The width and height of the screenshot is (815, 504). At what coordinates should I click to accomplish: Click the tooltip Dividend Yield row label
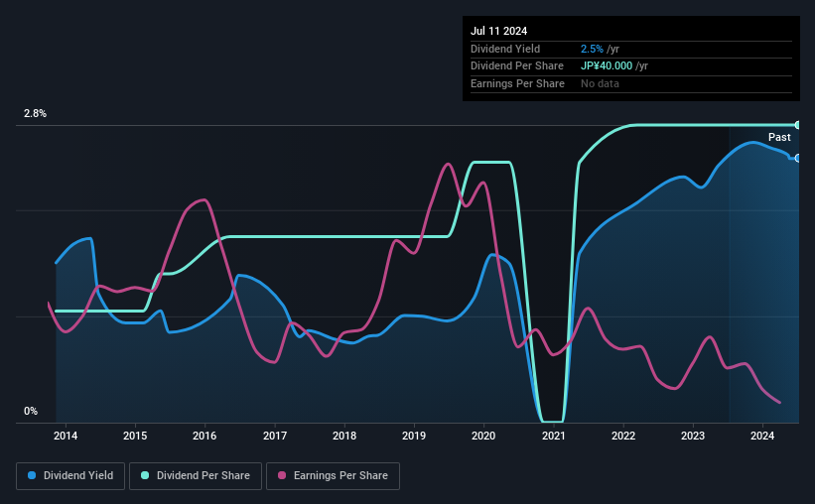505,49
